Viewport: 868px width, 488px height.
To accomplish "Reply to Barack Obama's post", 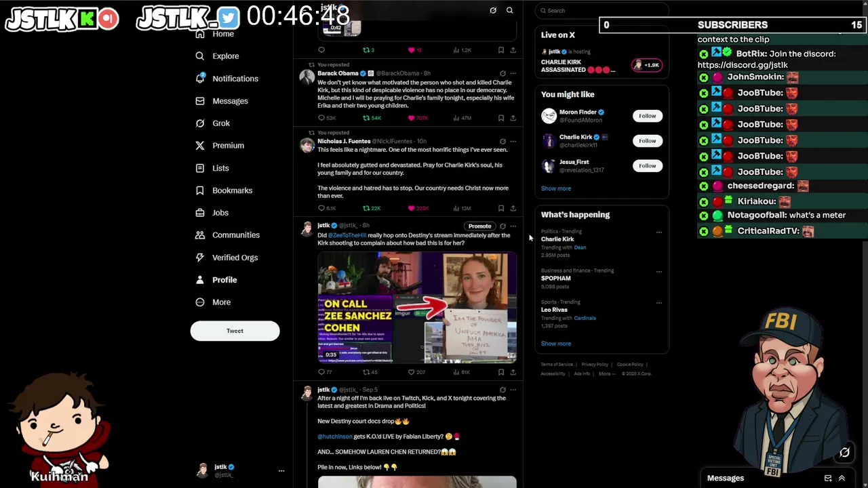I will (x=321, y=118).
